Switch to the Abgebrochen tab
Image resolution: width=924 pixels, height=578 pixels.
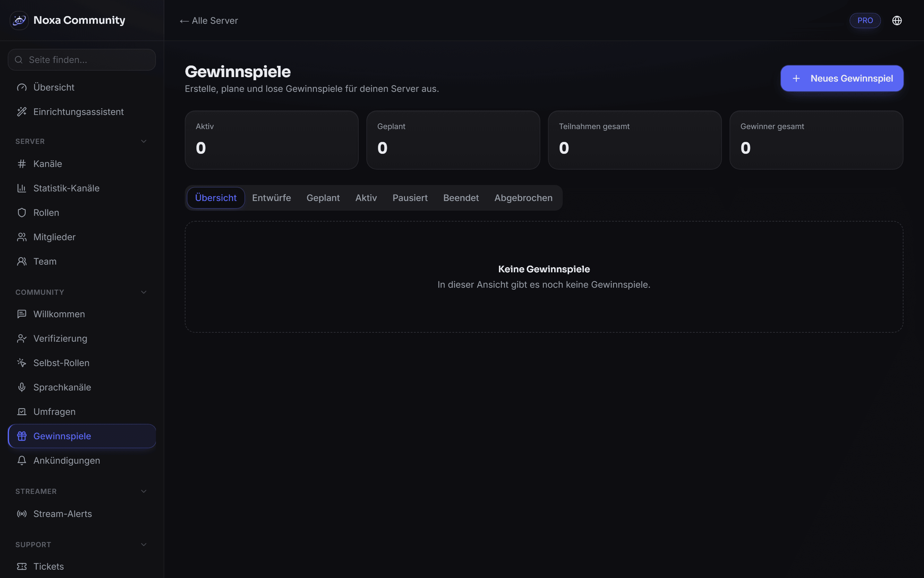pos(523,197)
